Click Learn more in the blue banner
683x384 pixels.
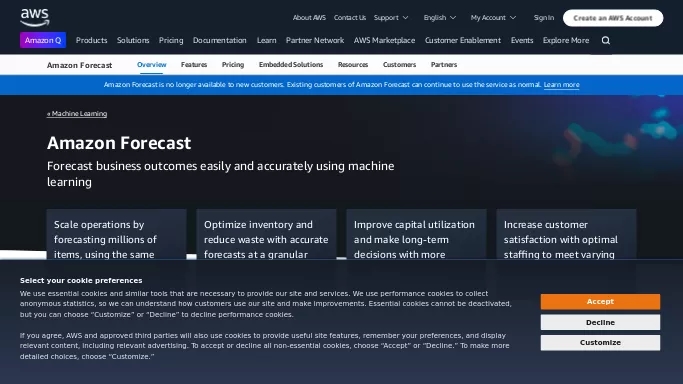click(561, 85)
